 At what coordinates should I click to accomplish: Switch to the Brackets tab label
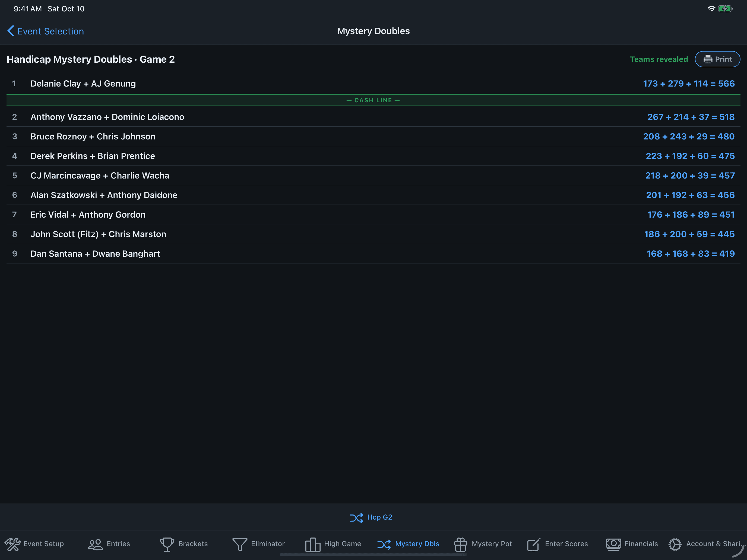coord(193,544)
